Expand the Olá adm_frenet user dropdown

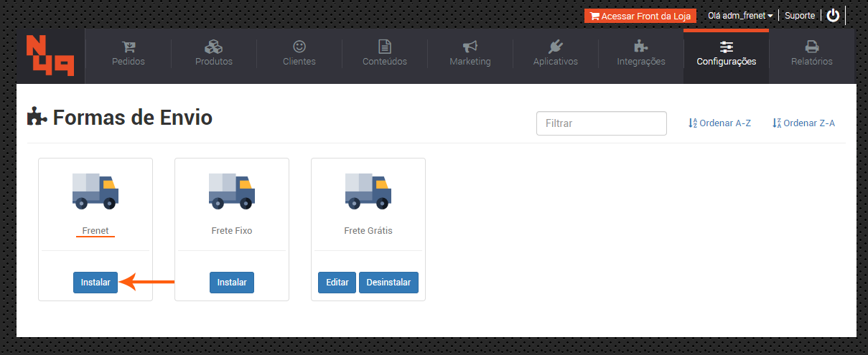[x=739, y=15]
